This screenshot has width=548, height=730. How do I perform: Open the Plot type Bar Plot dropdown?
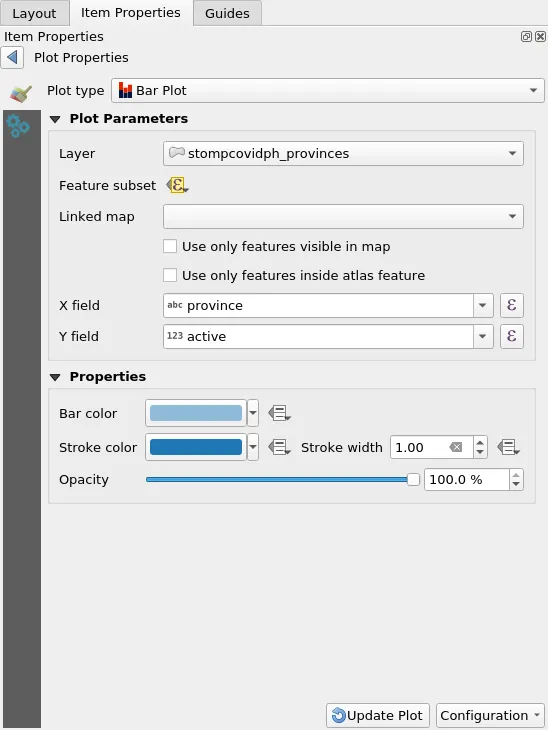(328, 90)
